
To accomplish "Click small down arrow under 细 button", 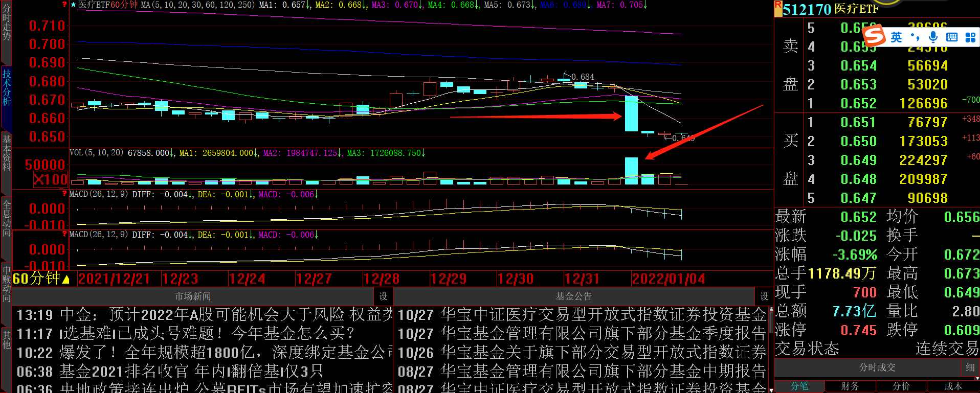I will (977, 379).
